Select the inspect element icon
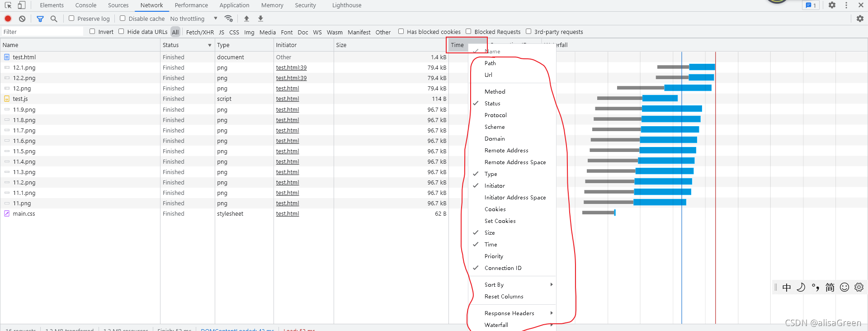Viewport: 868px width, 331px height. [8, 5]
